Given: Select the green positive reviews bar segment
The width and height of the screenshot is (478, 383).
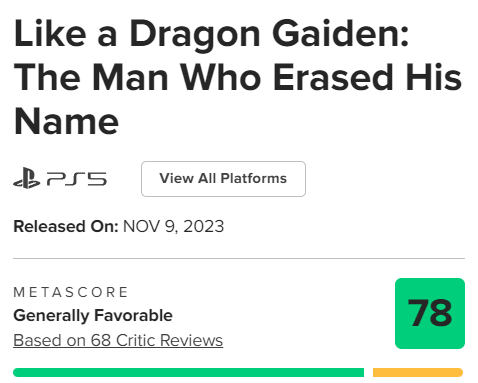Looking at the screenshot, I should pyautogui.click(x=188, y=372).
